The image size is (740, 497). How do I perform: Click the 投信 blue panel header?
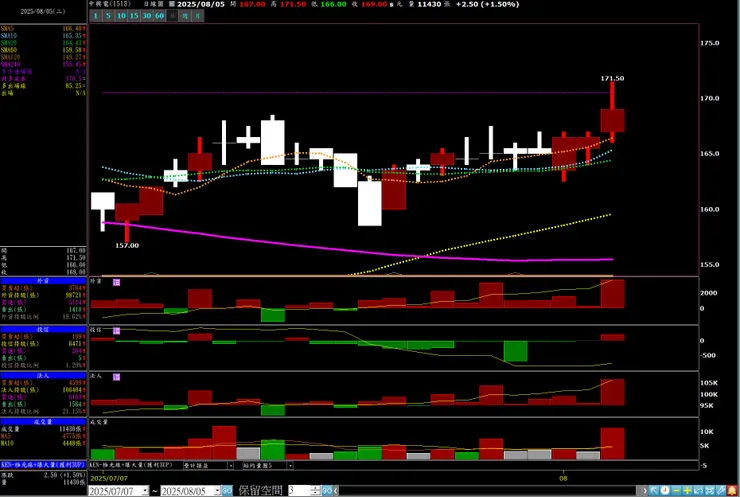43,329
